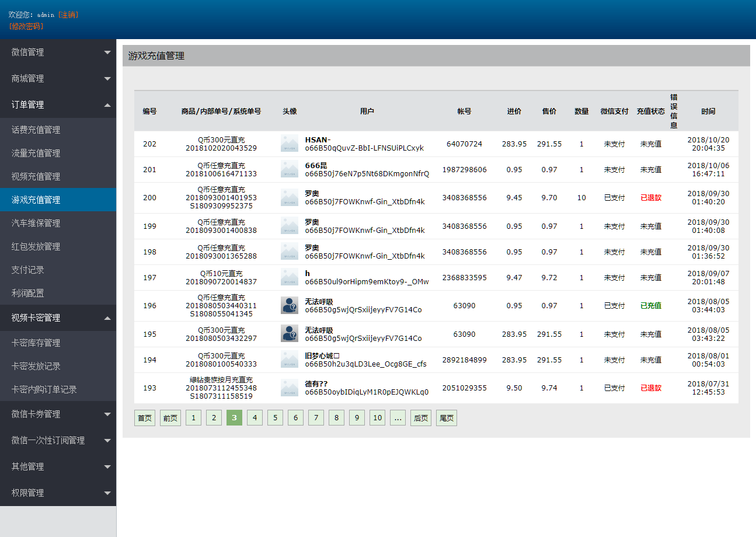Go to page 10

click(x=378, y=418)
